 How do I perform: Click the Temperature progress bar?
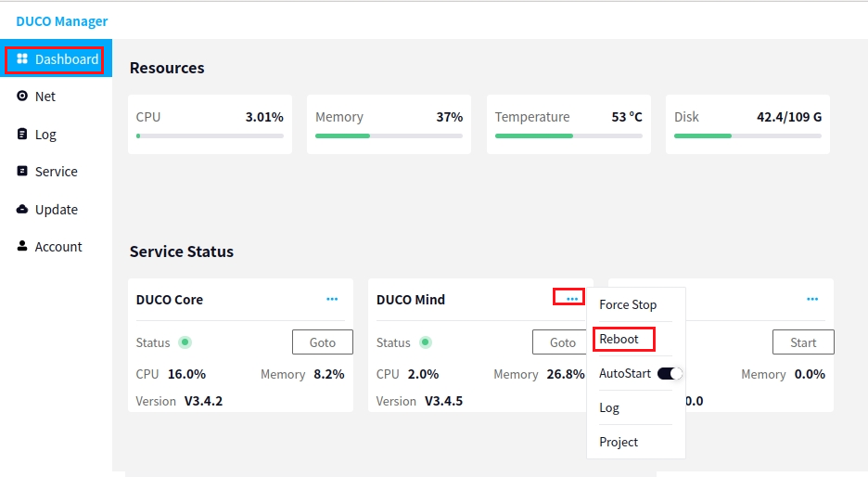tap(568, 135)
